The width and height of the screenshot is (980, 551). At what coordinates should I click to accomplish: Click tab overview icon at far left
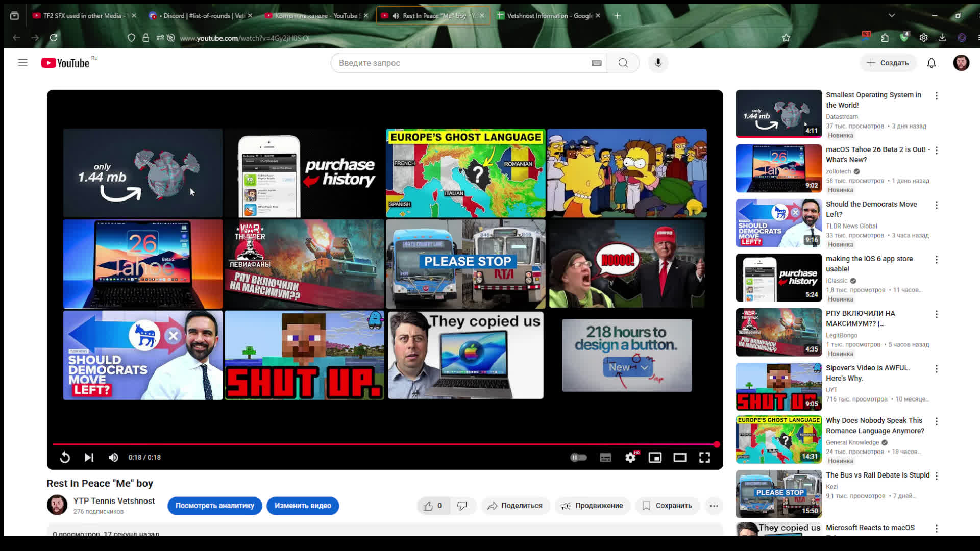click(14, 16)
